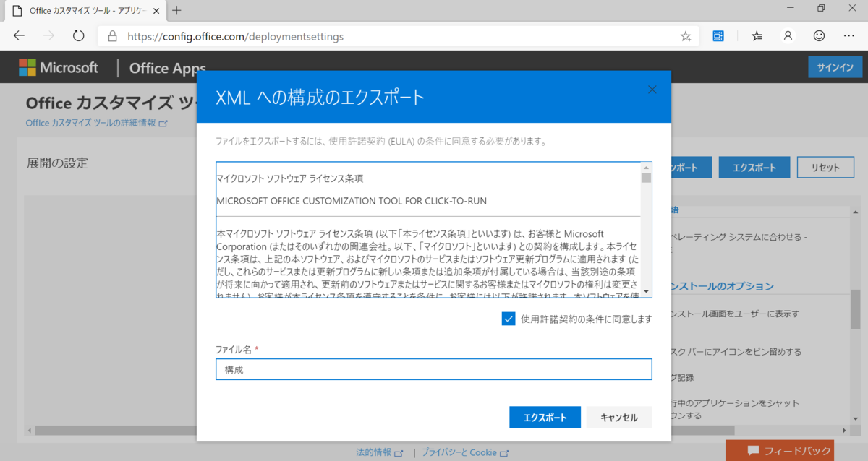Open a new browser tab
The height and width of the screenshot is (461, 868).
pyautogui.click(x=178, y=11)
